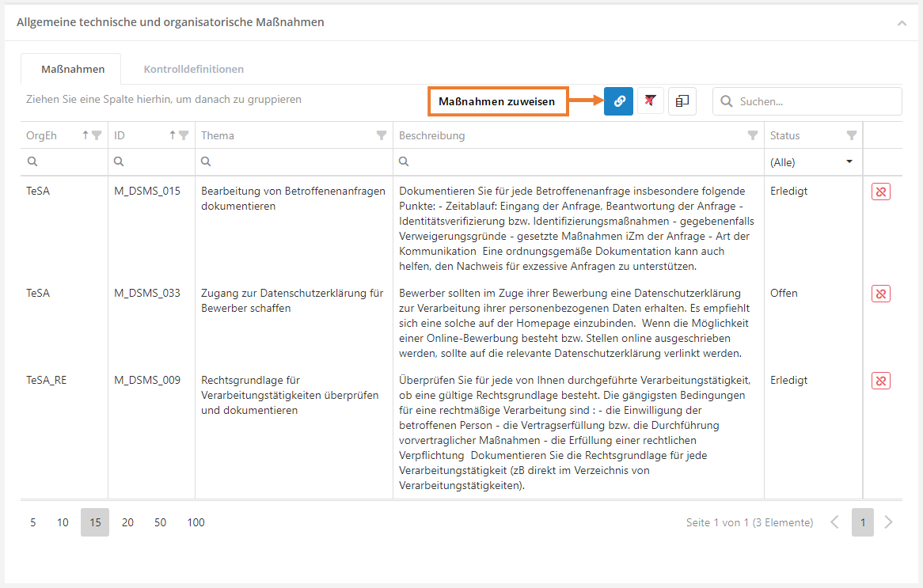Image resolution: width=923 pixels, height=588 pixels.
Task: Click the blue assign measures link icon
Action: click(618, 101)
